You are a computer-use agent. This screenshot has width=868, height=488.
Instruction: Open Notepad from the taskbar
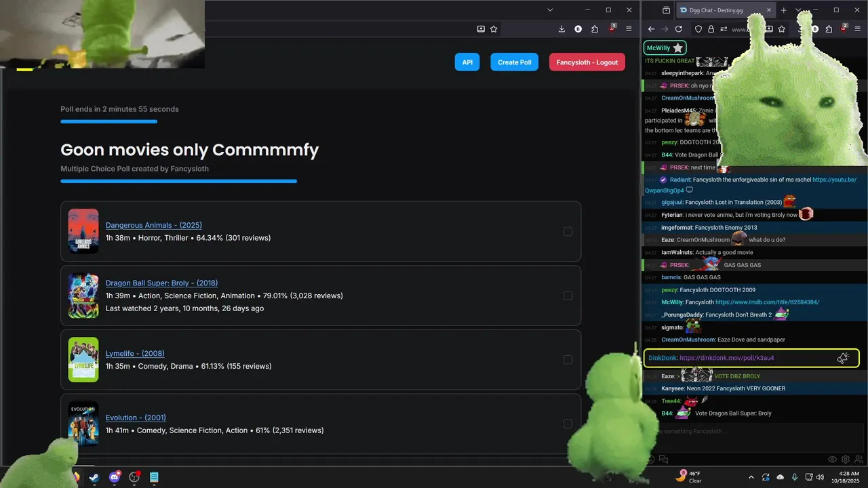pos(154,477)
